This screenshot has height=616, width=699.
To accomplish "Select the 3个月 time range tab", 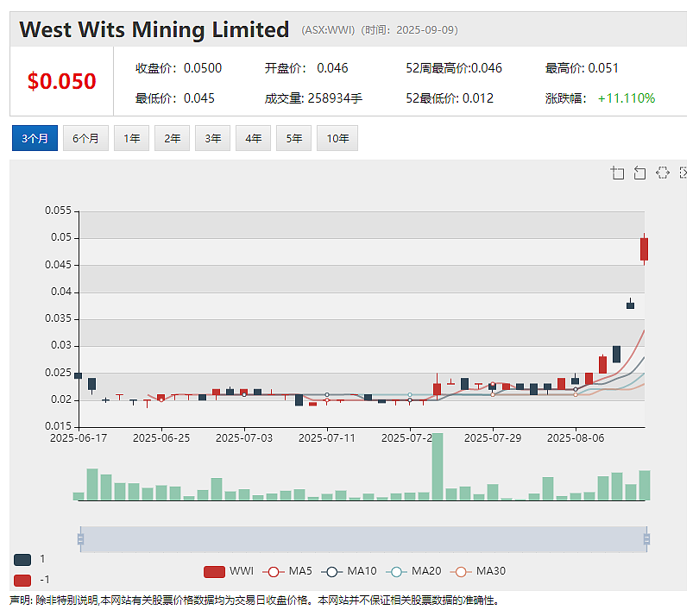I will (35, 138).
